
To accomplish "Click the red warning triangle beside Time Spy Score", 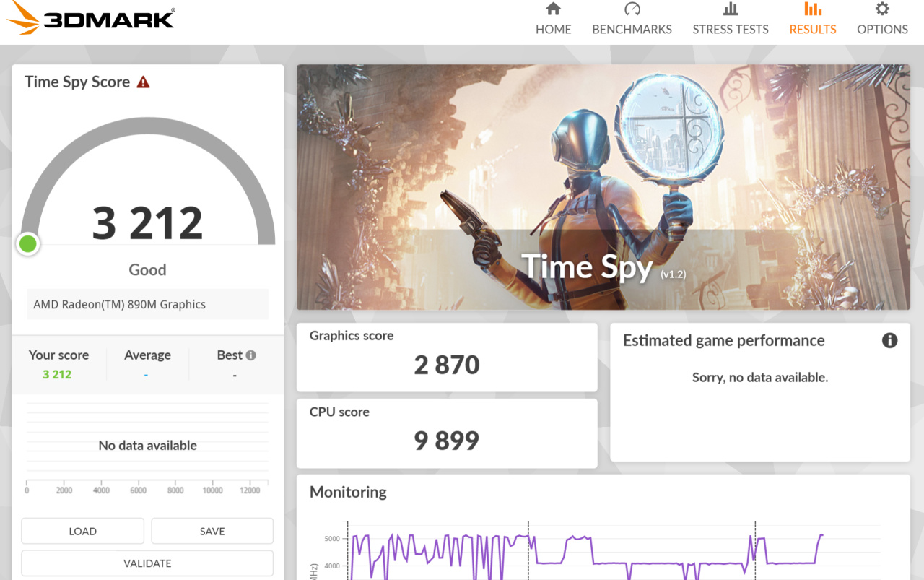I will click(143, 82).
